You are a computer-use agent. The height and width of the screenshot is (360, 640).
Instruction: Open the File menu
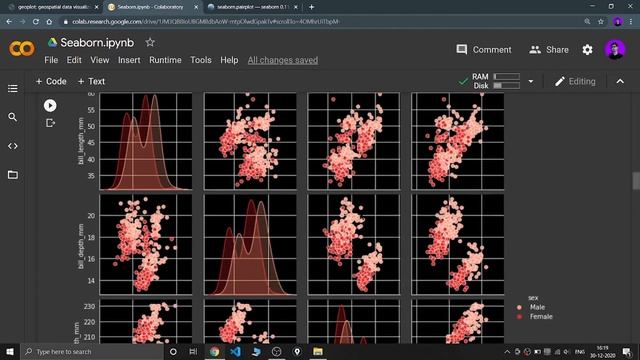[x=51, y=60]
